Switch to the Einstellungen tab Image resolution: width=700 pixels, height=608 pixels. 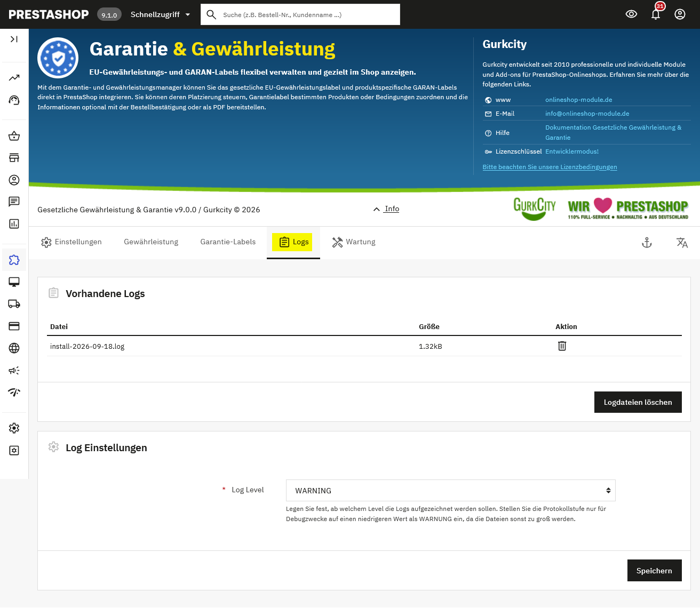coord(71,242)
